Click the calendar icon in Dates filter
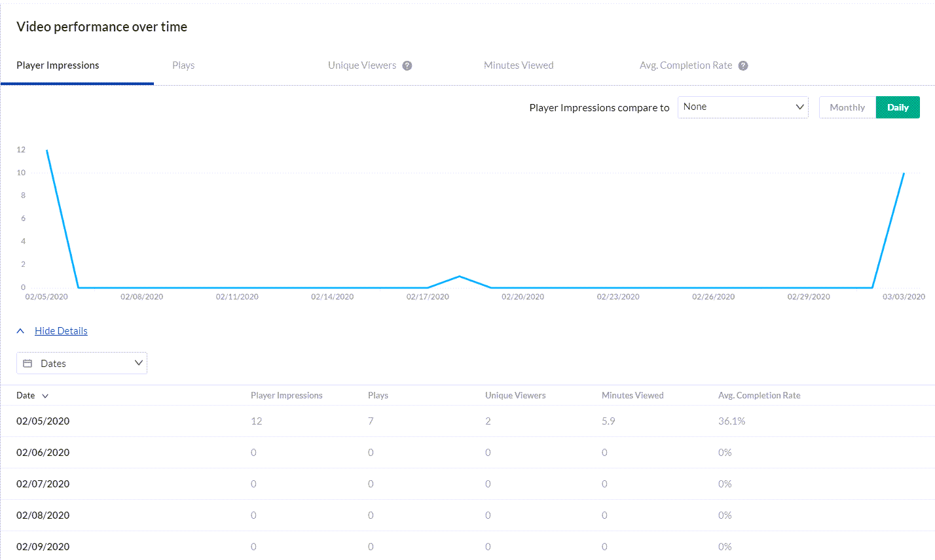Image resolution: width=935 pixels, height=560 pixels. click(27, 363)
